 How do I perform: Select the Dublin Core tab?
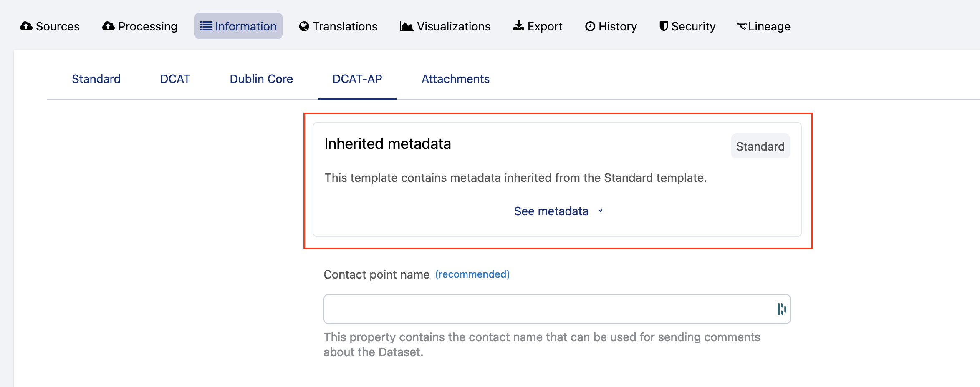click(261, 79)
